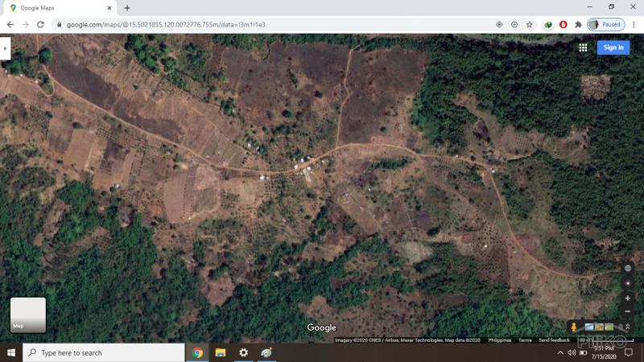Viewport: 644px width, 362px height.
Task: Reload the Google Maps page
Action: click(40, 25)
